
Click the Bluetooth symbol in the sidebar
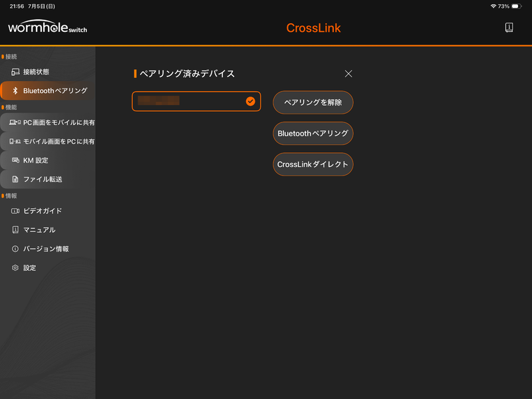click(x=15, y=90)
